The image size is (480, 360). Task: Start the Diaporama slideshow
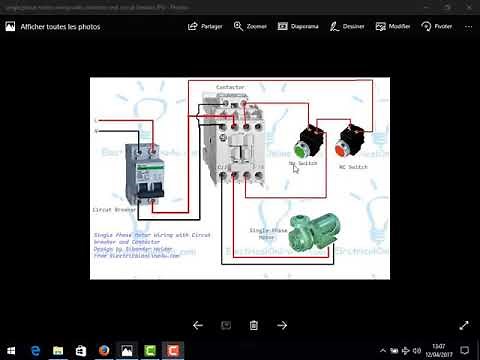pos(298,26)
